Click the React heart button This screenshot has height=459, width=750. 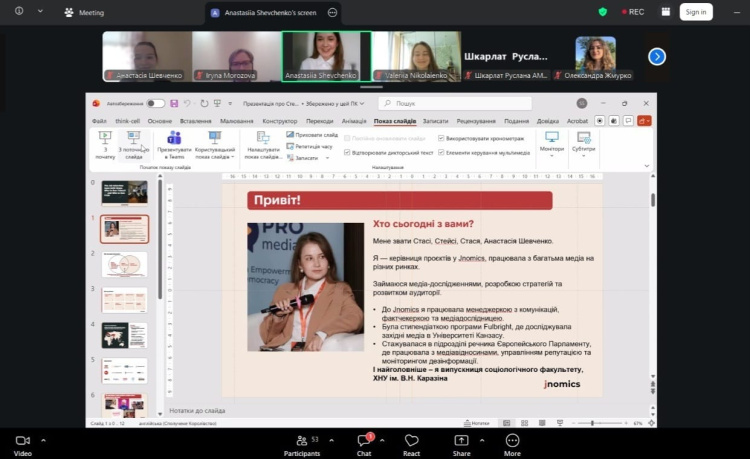coord(411,445)
